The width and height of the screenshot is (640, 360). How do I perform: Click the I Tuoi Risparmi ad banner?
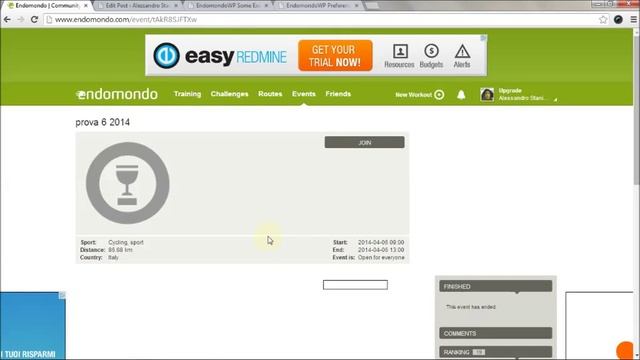coord(33,326)
